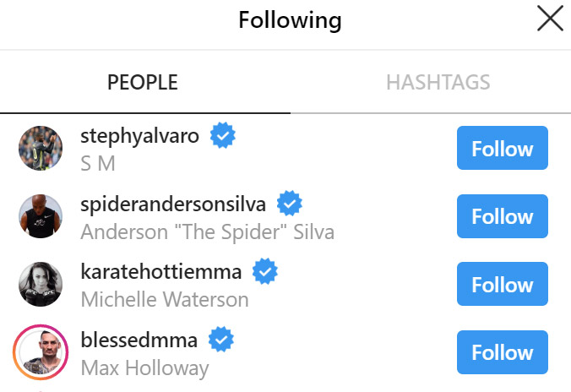Click the verified badge beside stephyalvaro

click(x=223, y=135)
